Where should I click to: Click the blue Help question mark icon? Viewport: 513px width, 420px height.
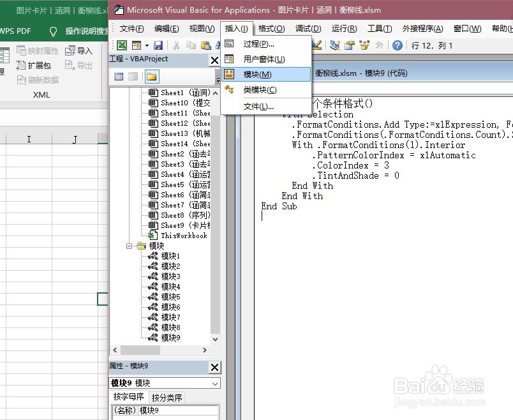click(x=397, y=45)
